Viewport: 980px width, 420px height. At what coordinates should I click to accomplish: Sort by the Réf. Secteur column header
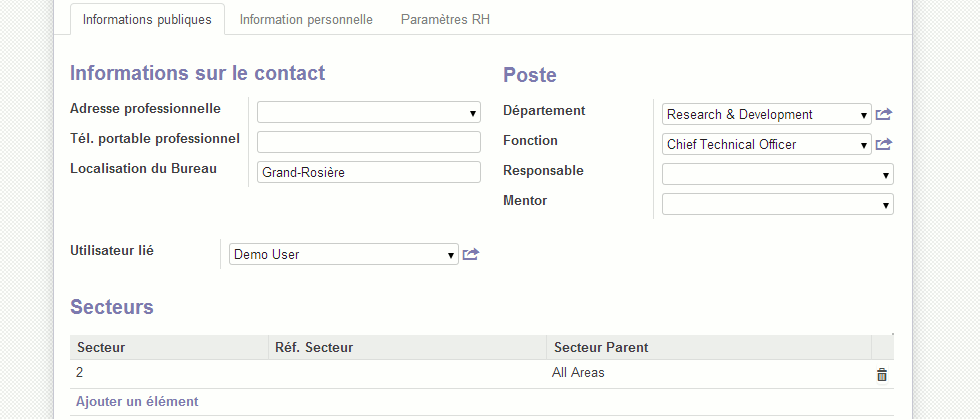click(407, 348)
